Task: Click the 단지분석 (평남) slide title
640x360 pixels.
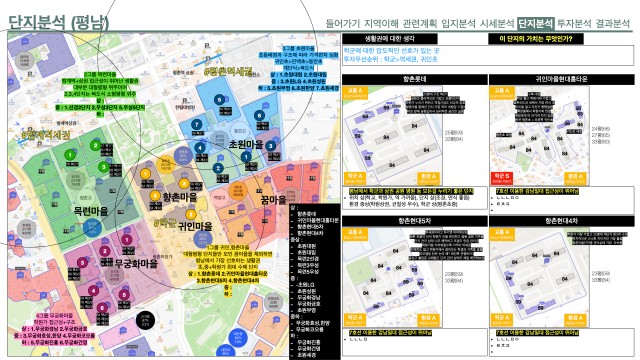Action: click(x=59, y=23)
